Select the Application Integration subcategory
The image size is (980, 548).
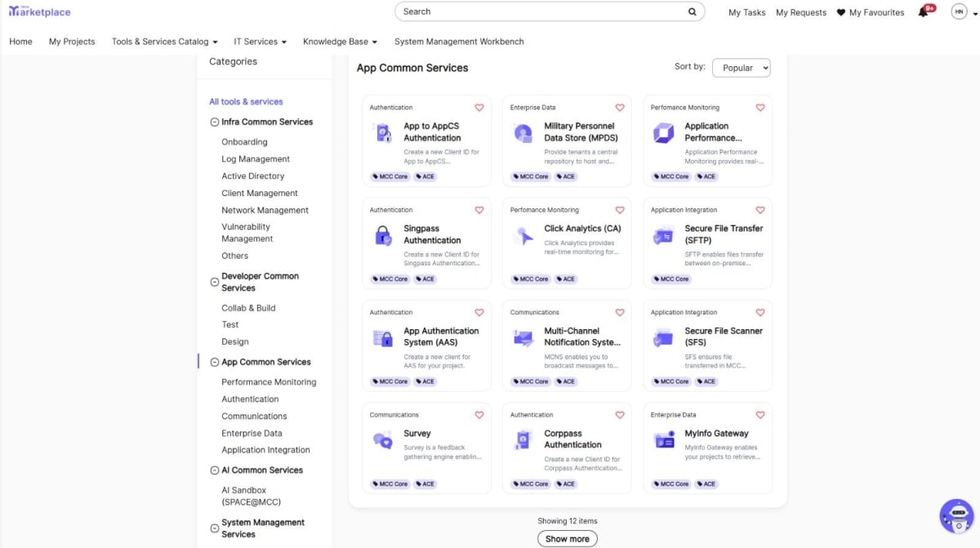[265, 450]
